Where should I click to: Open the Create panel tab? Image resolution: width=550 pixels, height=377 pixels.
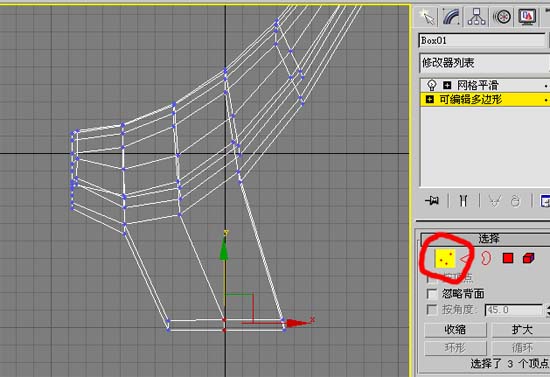coord(427,16)
